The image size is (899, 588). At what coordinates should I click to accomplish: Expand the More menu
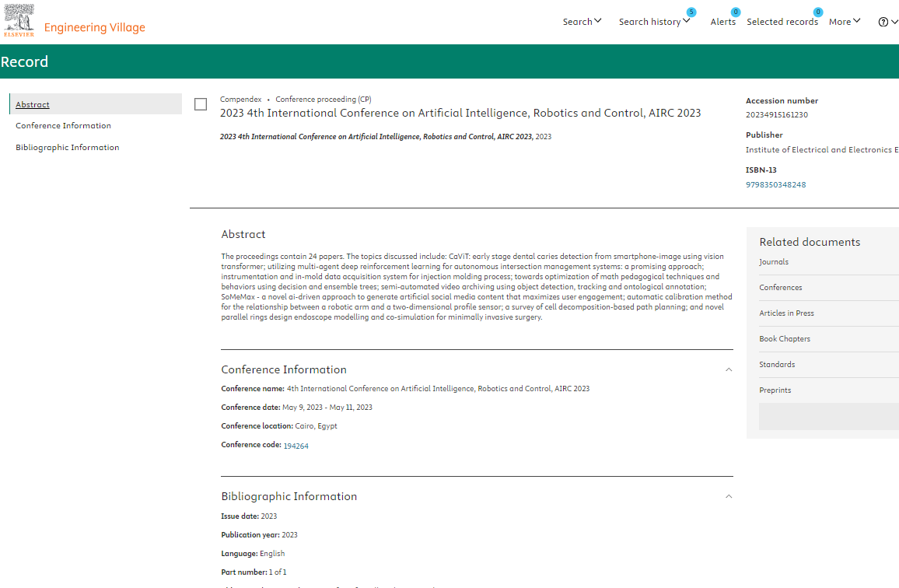tap(845, 22)
